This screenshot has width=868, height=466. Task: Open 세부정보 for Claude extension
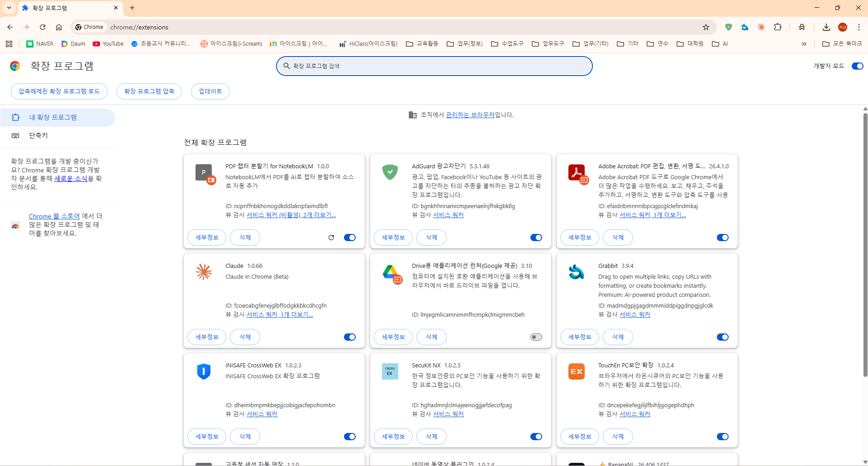coord(207,337)
